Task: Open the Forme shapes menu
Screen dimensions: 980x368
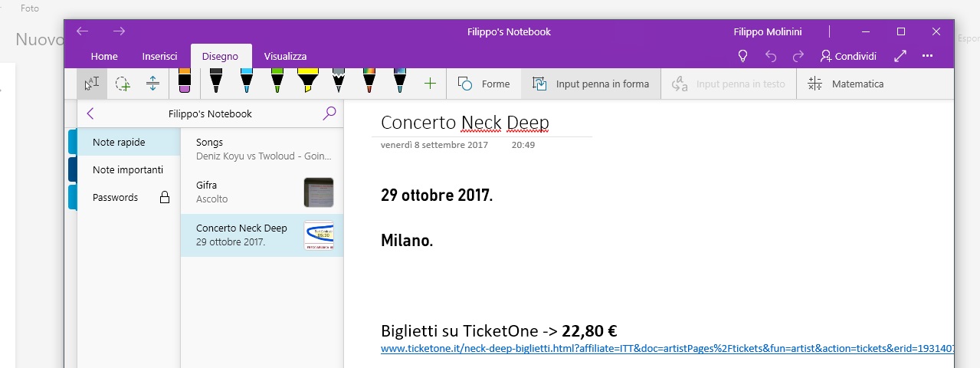Action: 483,84
